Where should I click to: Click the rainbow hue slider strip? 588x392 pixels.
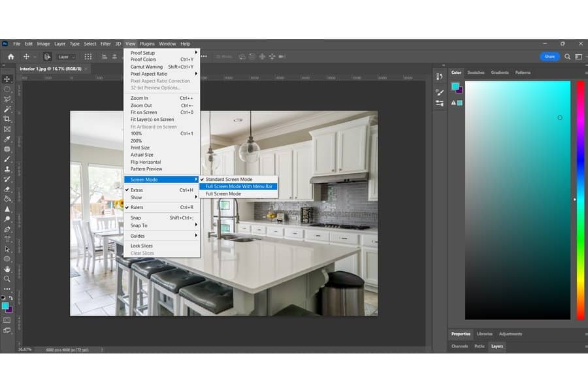pyautogui.click(x=580, y=200)
